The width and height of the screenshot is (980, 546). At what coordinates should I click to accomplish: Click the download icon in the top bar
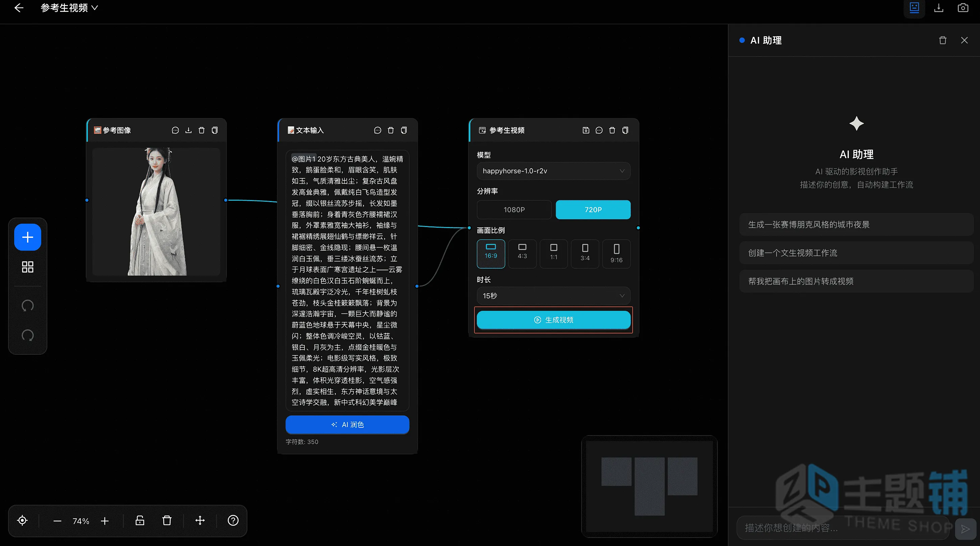tap(938, 8)
